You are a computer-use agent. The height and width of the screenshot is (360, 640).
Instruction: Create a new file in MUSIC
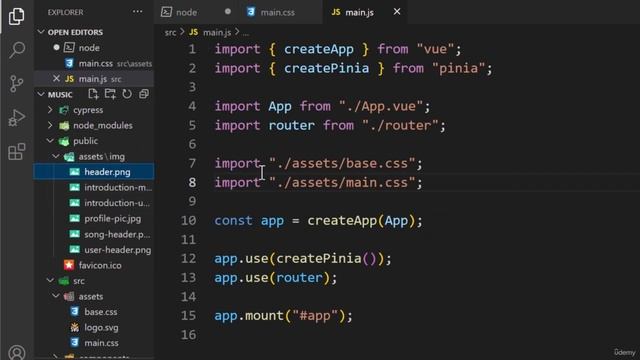(x=93, y=94)
